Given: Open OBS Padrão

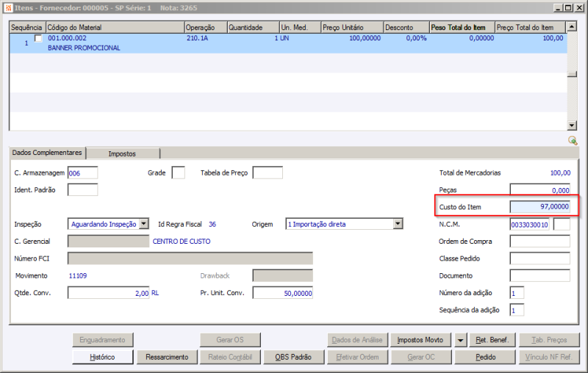Looking at the screenshot, I should [x=293, y=358].
